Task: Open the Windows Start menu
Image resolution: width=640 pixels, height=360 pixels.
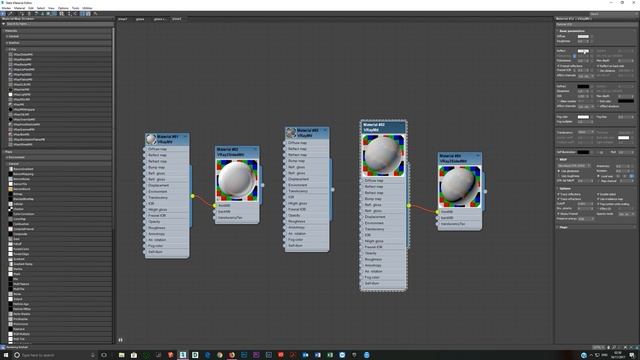Action: pos(6,355)
